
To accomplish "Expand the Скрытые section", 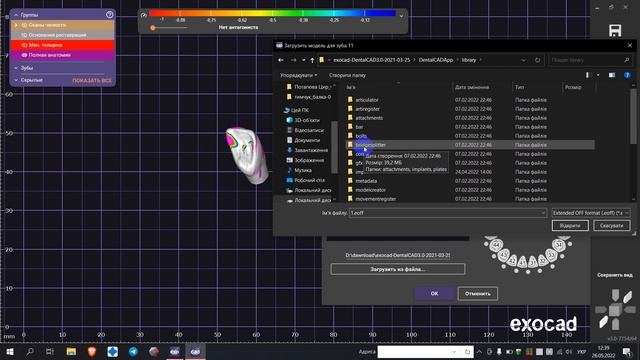I will [16, 80].
